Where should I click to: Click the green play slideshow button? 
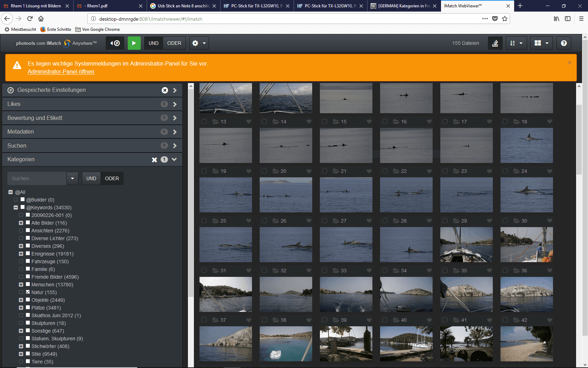[x=134, y=43]
